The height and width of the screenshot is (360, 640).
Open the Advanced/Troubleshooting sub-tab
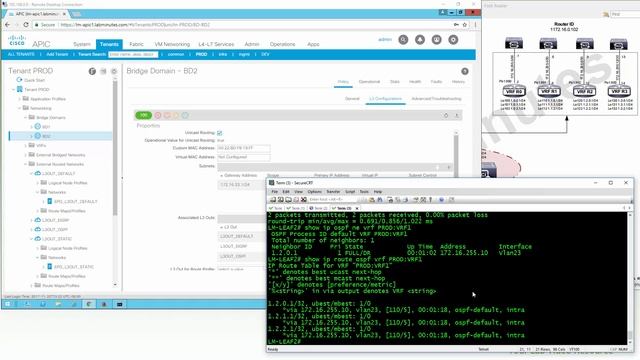pos(436,99)
